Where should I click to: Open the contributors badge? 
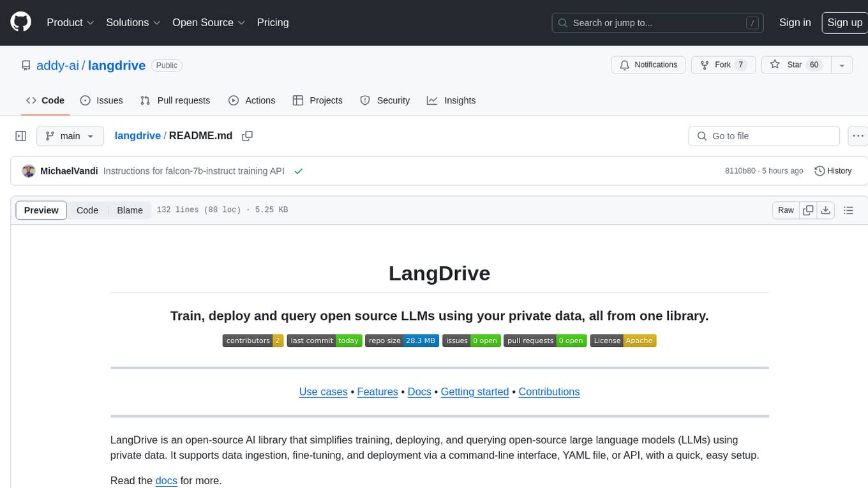point(253,340)
